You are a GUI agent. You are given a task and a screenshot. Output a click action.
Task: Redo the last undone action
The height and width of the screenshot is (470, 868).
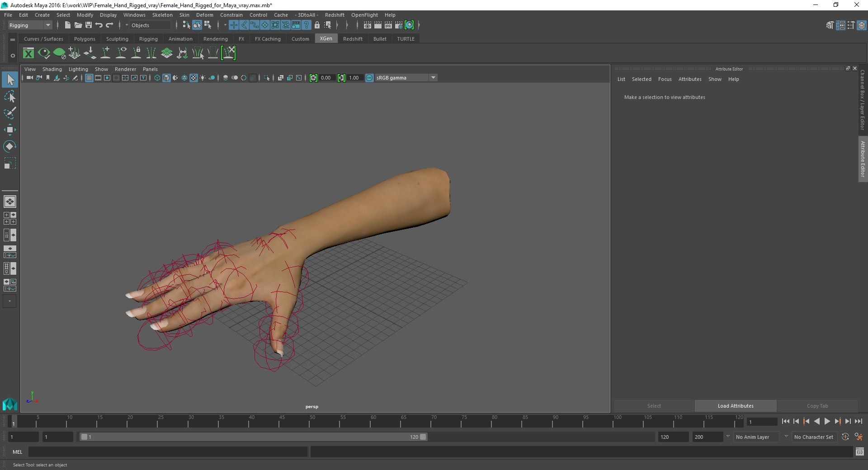[x=109, y=25]
